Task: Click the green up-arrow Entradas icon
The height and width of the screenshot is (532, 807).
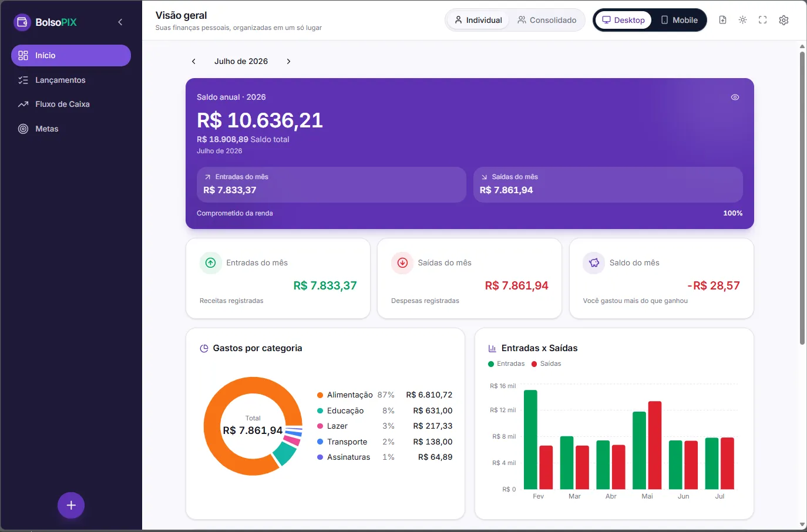Action: (210, 262)
